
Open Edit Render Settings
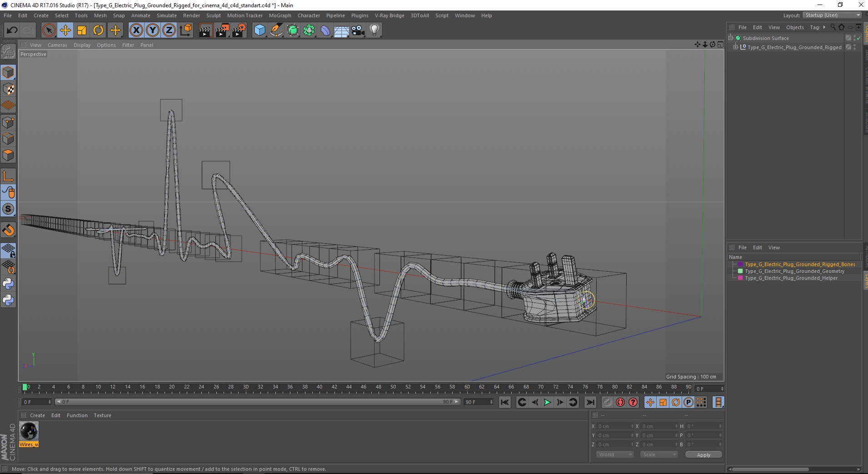click(x=239, y=30)
